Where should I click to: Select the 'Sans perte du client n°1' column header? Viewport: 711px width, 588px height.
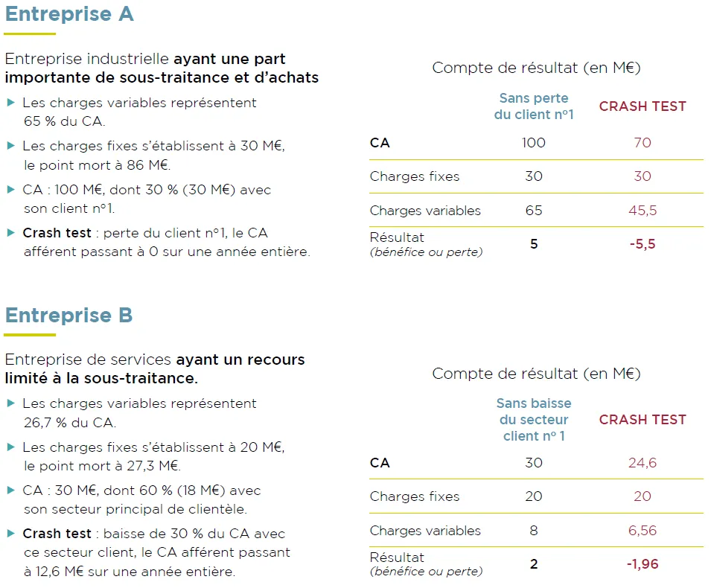(534, 106)
